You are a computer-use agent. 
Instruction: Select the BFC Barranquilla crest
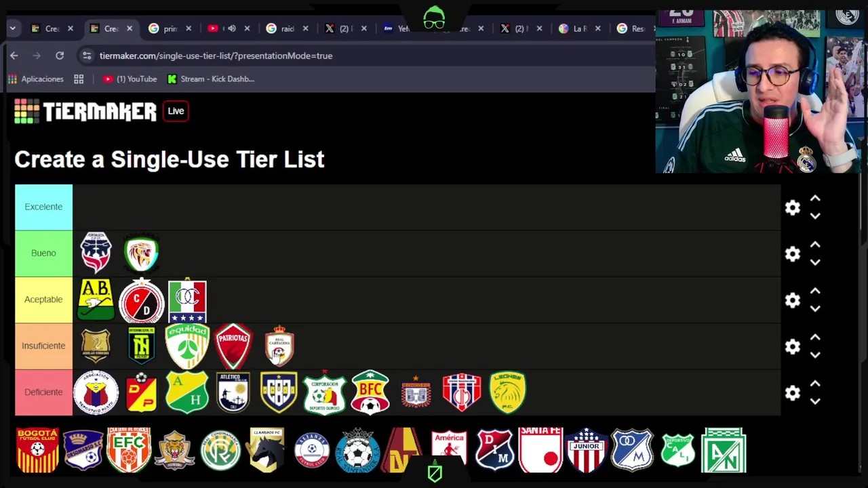pos(370,392)
